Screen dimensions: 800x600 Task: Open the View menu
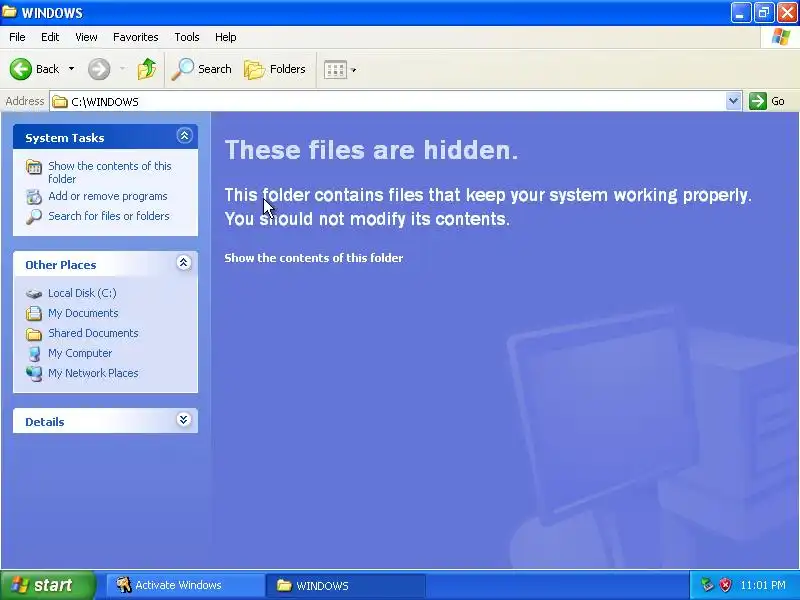click(x=86, y=37)
